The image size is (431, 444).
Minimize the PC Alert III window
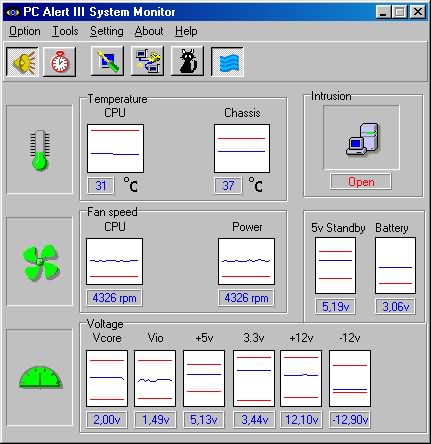(x=383, y=12)
